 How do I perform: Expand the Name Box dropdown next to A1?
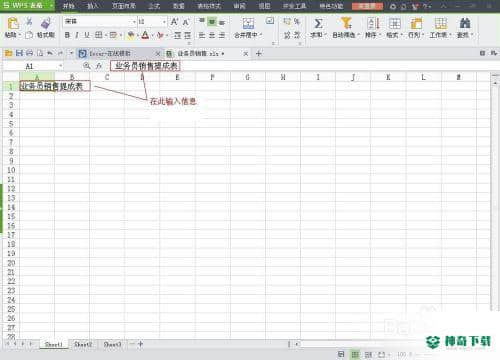(x=60, y=66)
